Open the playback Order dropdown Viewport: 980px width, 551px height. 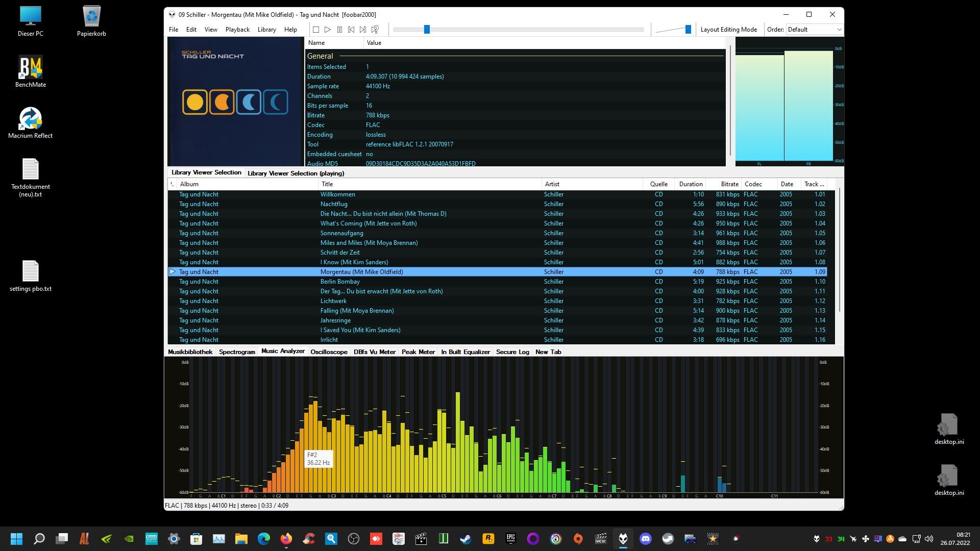pyautogui.click(x=814, y=30)
